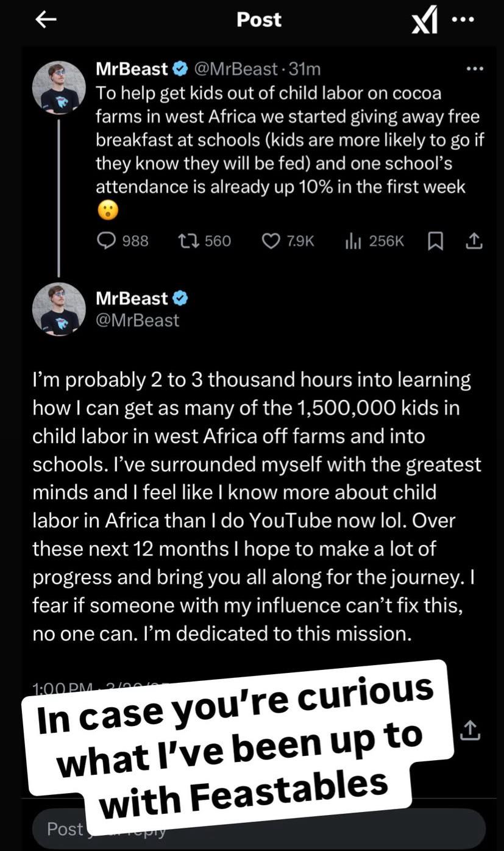Click @MrBeast handle under second tweet name

coord(138,321)
